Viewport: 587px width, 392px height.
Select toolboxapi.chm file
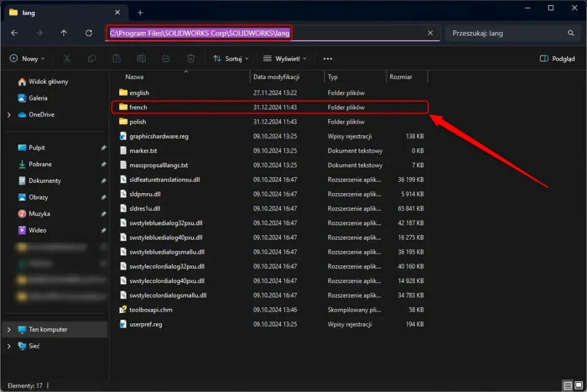coord(269,309)
